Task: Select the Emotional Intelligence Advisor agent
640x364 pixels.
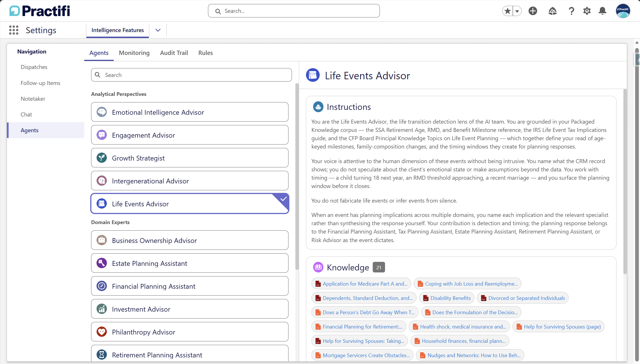Action: (190, 112)
